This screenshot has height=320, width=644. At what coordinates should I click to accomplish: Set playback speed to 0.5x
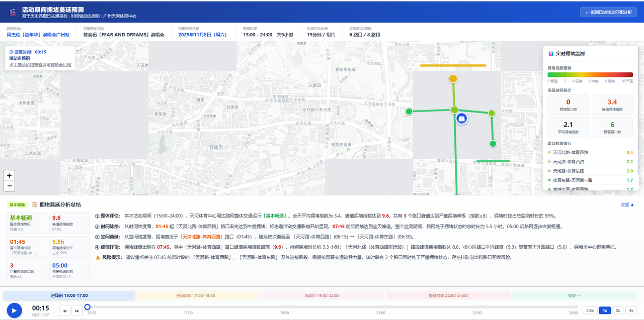point(590,310)
